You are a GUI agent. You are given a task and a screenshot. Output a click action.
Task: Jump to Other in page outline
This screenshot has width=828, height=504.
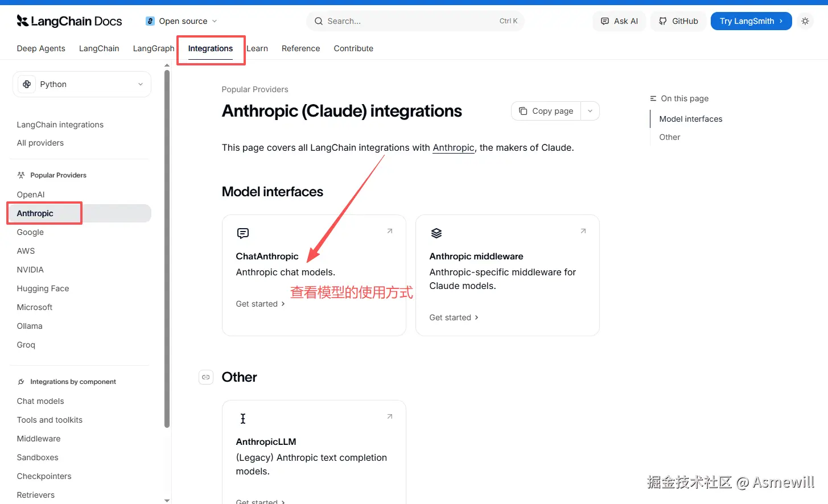[670, 137]
